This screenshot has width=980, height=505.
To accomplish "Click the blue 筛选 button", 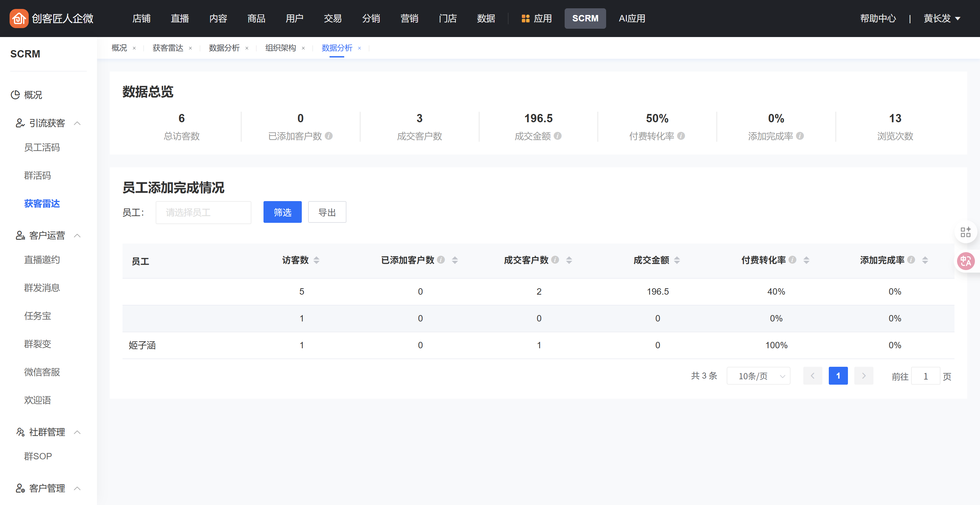I will pos(282,212).
